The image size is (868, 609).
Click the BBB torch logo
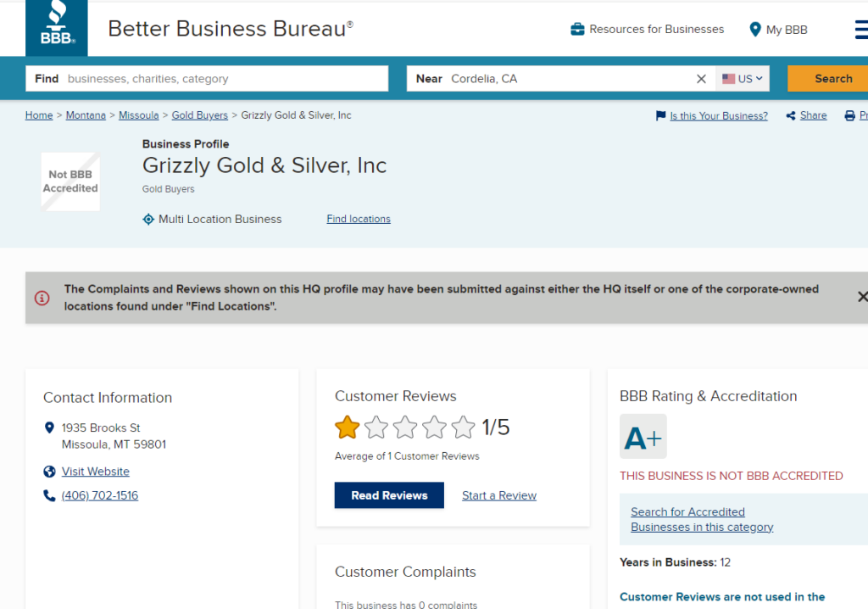pos(57,28)
